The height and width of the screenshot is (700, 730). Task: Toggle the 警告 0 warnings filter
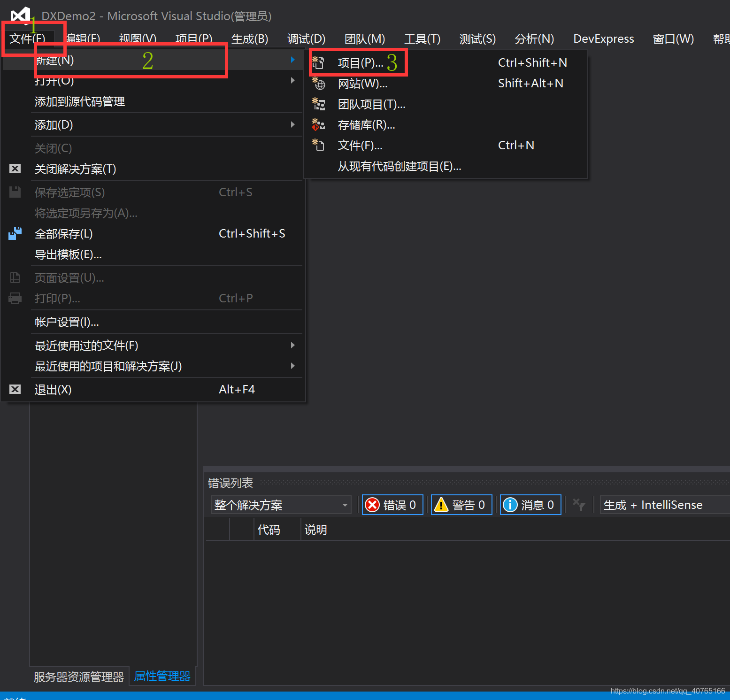tap(461, 505)
